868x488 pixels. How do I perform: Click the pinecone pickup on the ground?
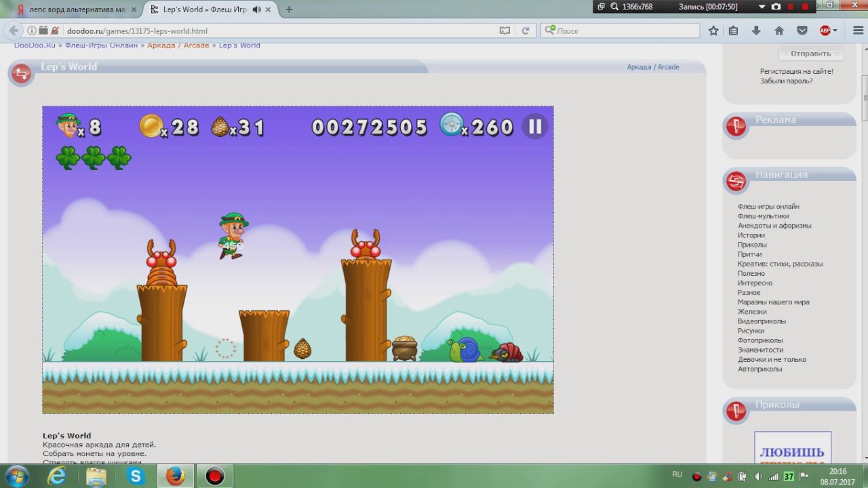302,349
